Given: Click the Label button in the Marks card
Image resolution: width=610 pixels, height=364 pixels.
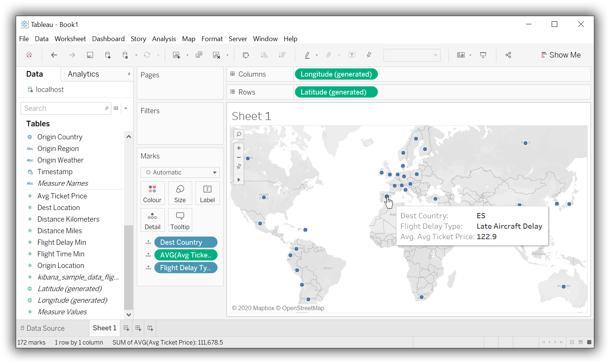Looking at the screenshot, I should (207, 193).
